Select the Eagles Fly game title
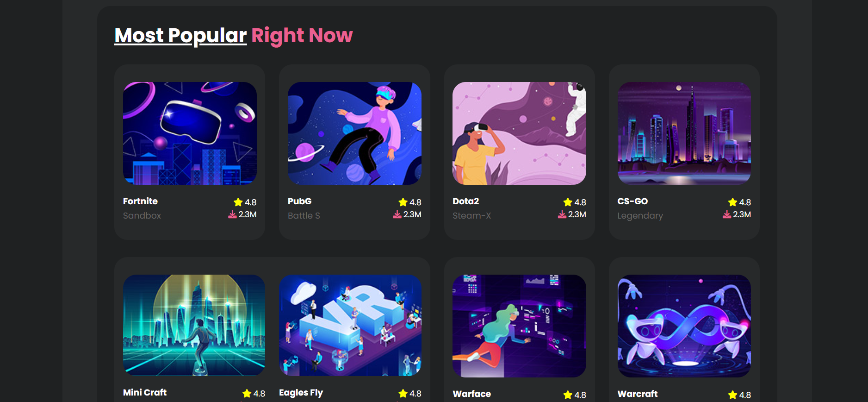The image size is (868, 402). (x=301, y=393)
